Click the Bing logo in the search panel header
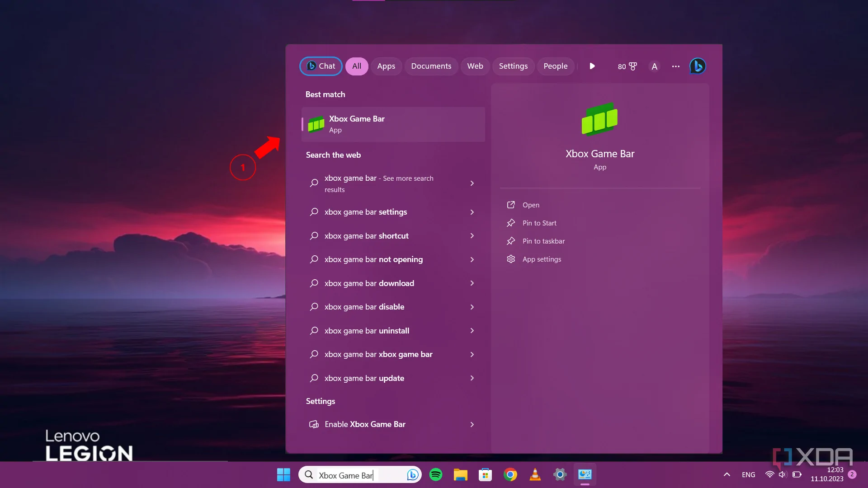This screenshot has width=868, height=488. pos(698,66)
